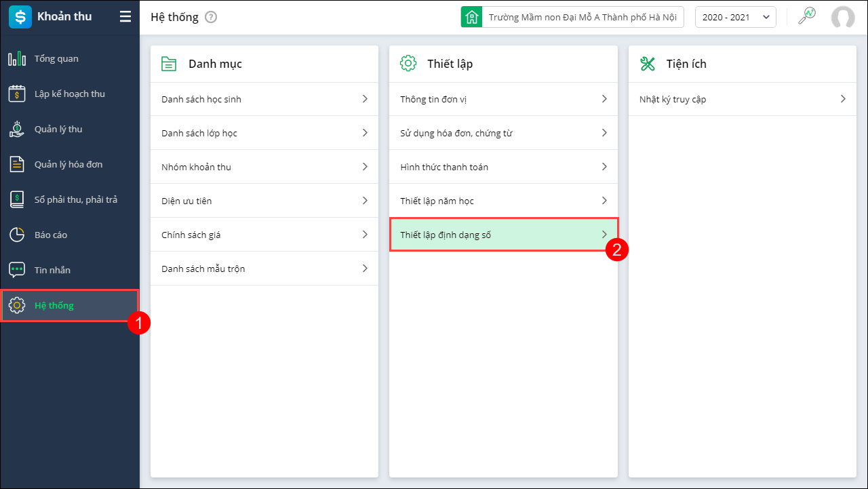The height and width of the screenshot is (489, 868).
Task: Open Thiết lập định dạng số
Action: click(x=446, y=235)
